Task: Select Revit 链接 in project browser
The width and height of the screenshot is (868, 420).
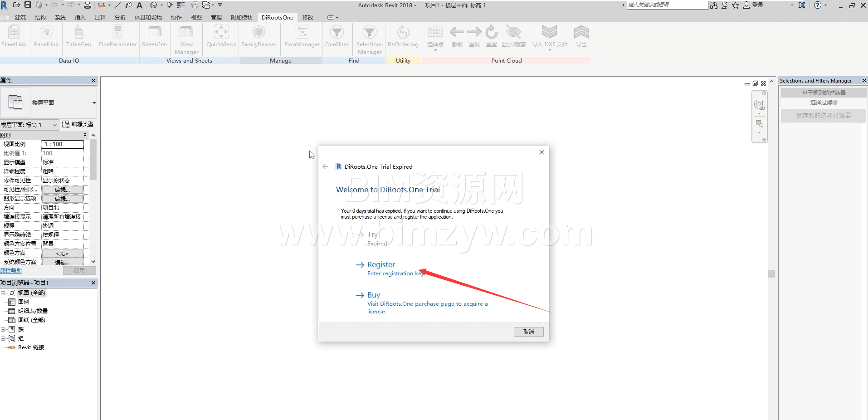Action: pos(31,347)
